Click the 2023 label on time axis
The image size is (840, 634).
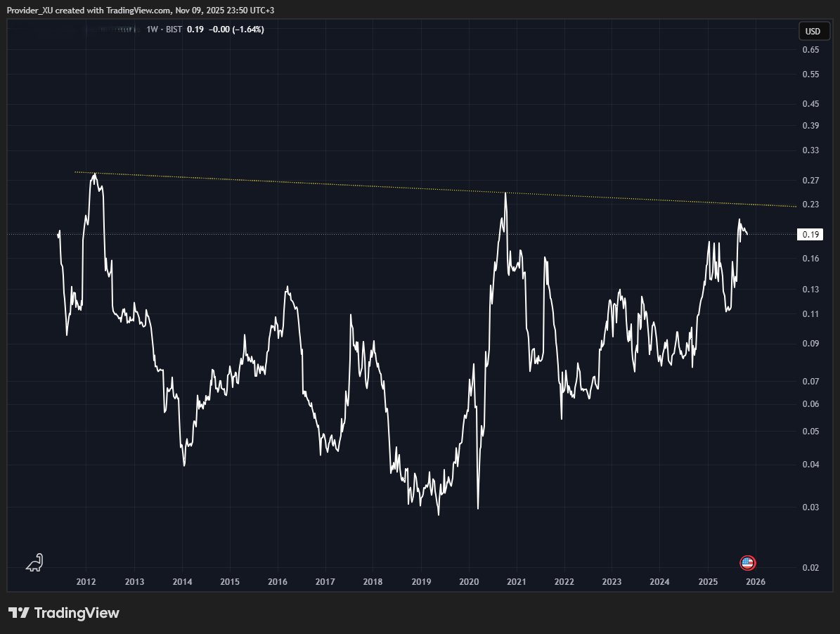(612, 582)
